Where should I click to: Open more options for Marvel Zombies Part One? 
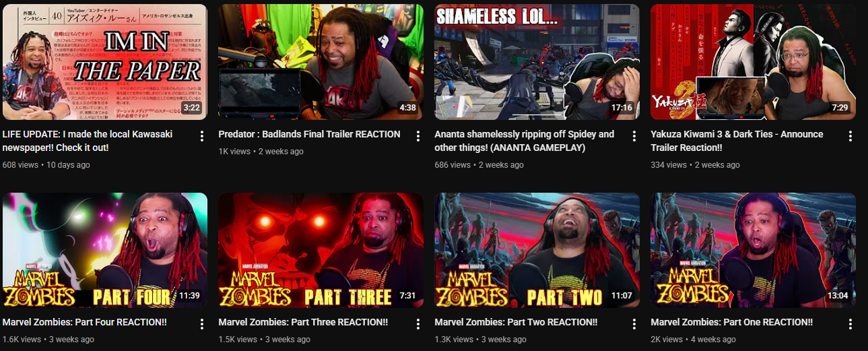click(850, 324)
